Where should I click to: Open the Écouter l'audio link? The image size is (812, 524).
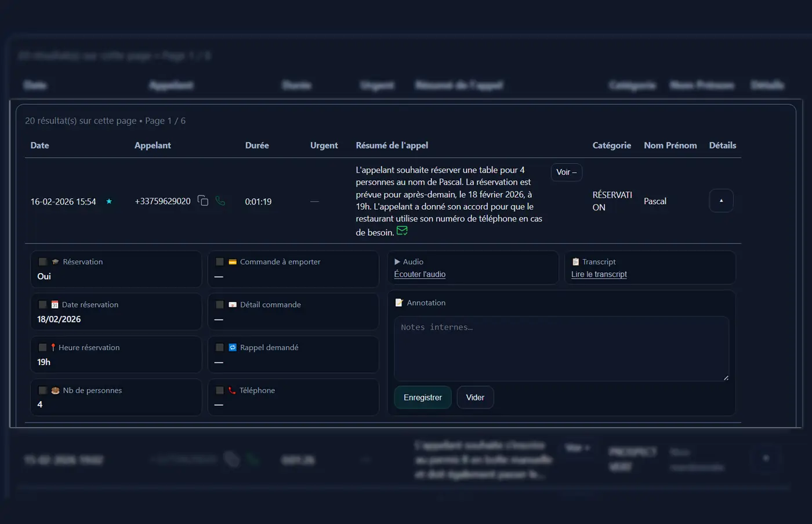point(419,274)
